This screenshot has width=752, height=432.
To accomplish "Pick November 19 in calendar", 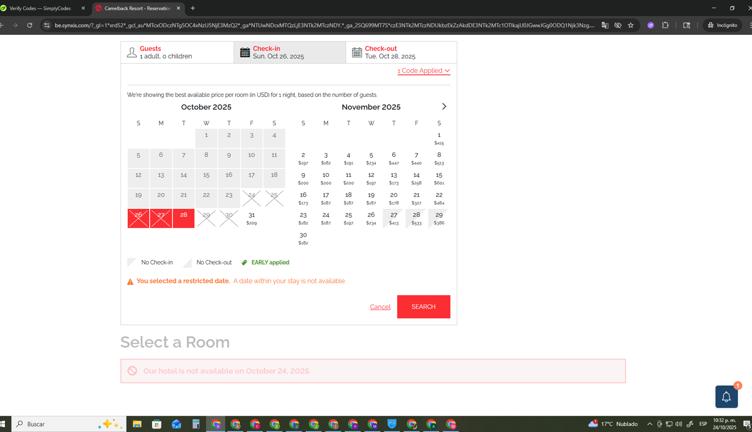I will coord(371,198).
